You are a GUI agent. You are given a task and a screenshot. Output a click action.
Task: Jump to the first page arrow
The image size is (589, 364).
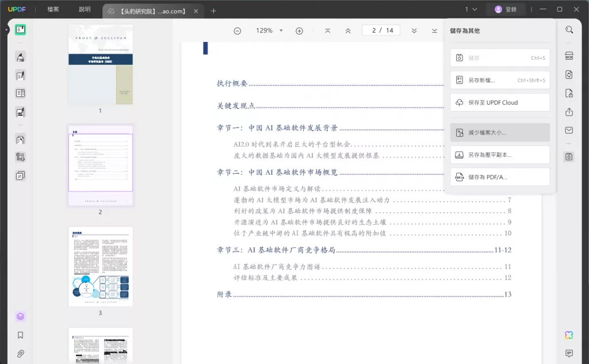327,31
